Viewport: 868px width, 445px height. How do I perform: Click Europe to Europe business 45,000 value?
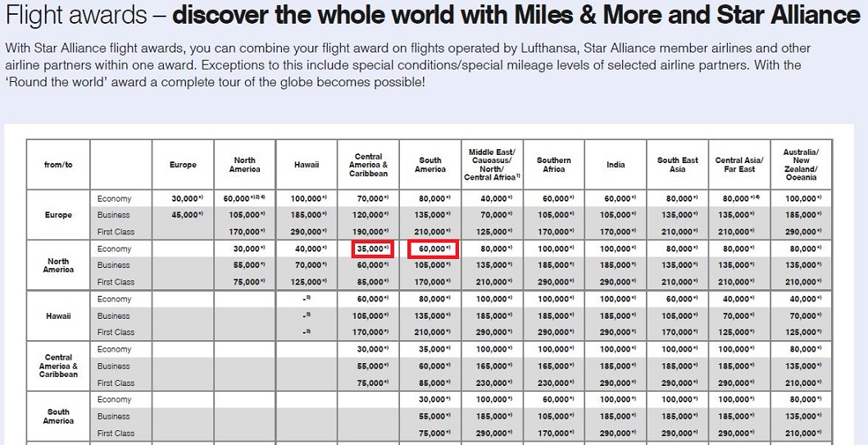[188, 215]
